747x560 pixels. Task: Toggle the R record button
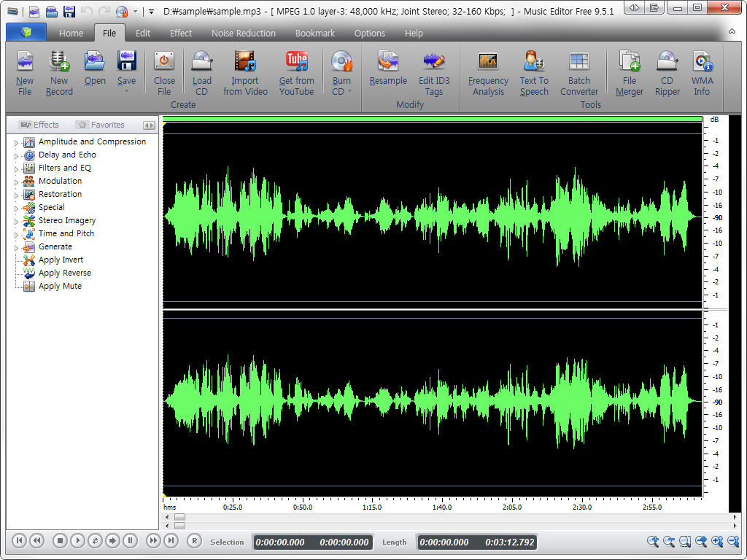click(194, 540)
